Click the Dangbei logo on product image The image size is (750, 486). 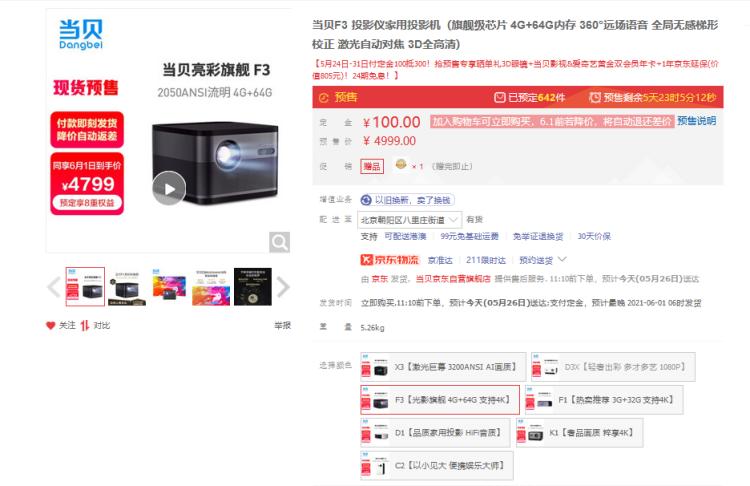click(81, 34)
